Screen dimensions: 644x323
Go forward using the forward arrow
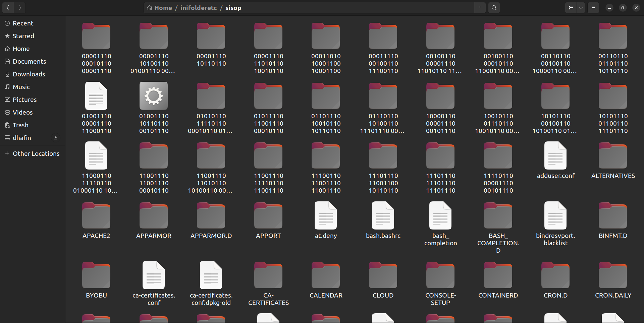point(20,8)
